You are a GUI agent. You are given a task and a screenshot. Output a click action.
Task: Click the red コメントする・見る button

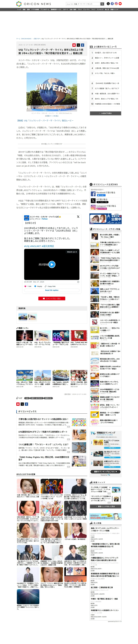pos(52,298)
